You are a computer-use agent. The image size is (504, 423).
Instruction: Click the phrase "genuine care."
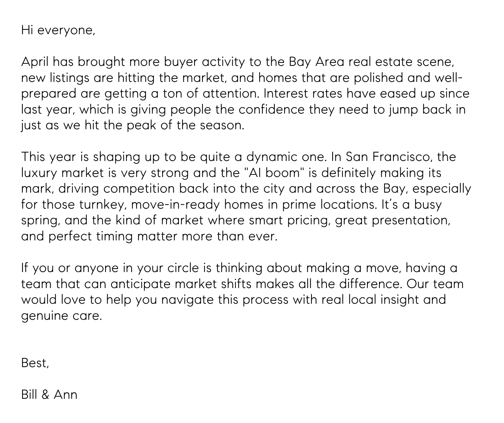62,315
